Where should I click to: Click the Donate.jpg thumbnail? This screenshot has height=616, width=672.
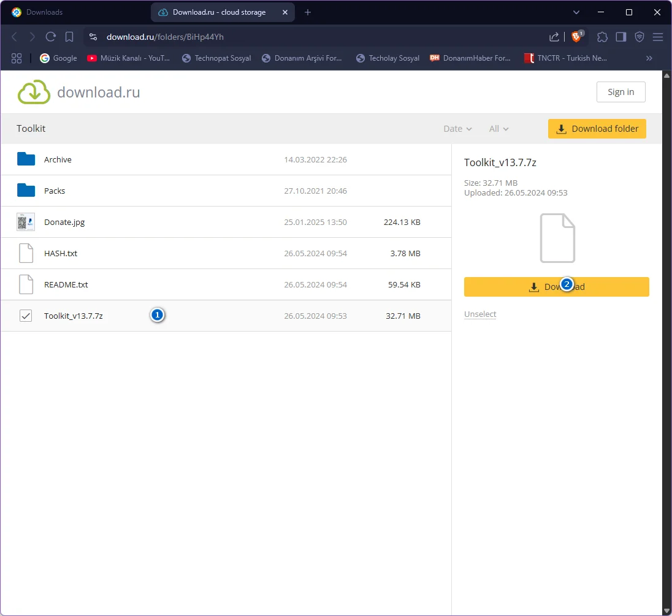click(26, 222)
